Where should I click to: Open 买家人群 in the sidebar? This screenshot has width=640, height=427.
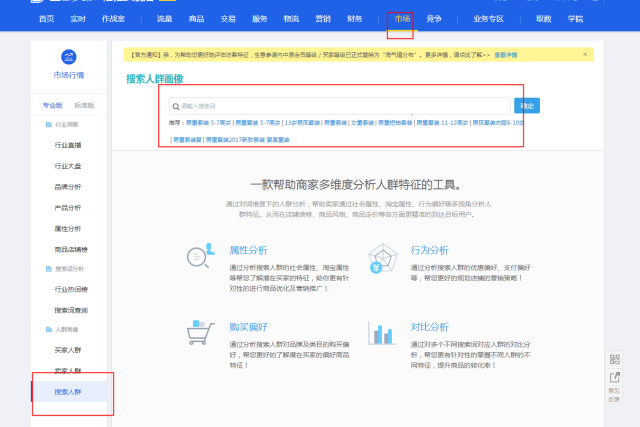coord(68,350)
